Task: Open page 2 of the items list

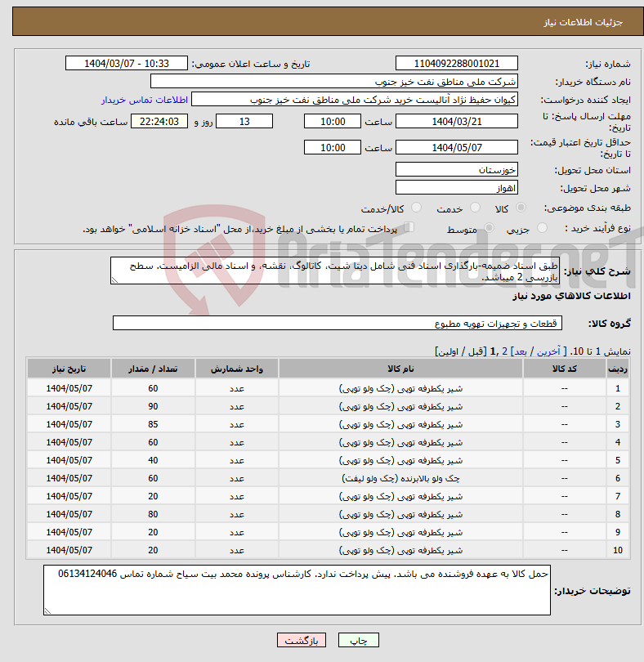Action: [x=504, y=351]
